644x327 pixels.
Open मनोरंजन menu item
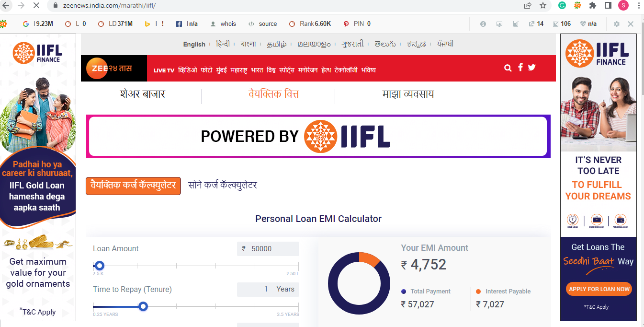[308, 70]
